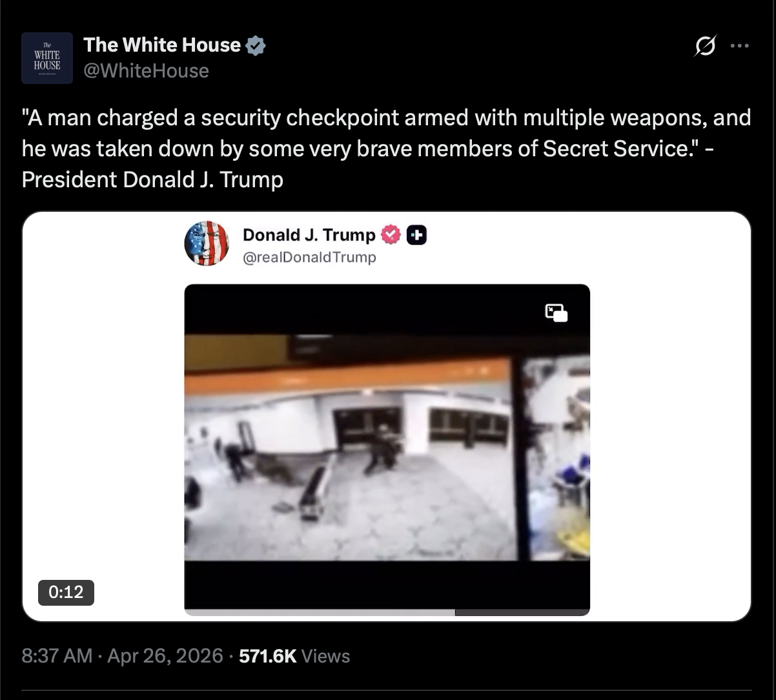
Task: View the 571.6K Views count
Action: 294,656
